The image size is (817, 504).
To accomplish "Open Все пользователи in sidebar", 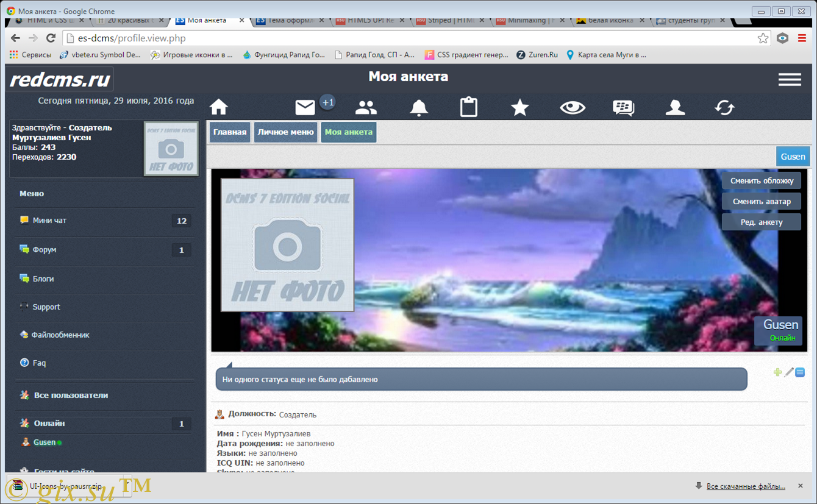I will [104, 395].
